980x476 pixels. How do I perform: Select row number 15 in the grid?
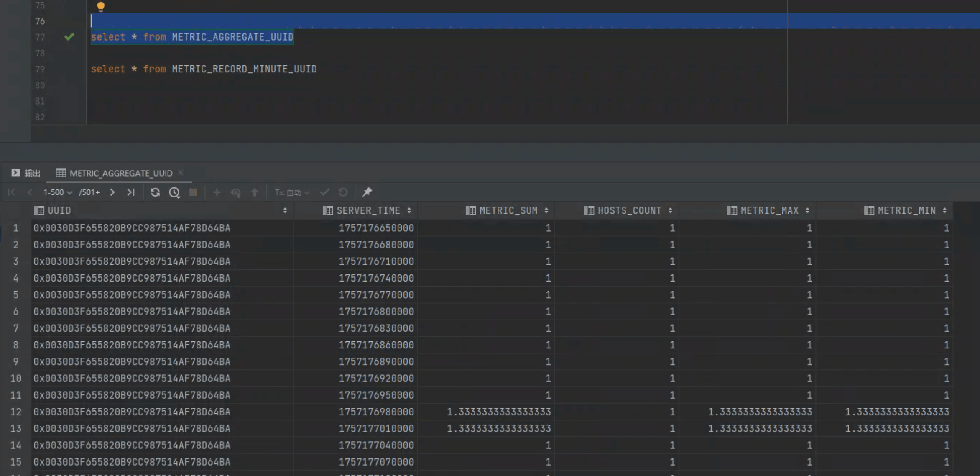tap(15, 462)
